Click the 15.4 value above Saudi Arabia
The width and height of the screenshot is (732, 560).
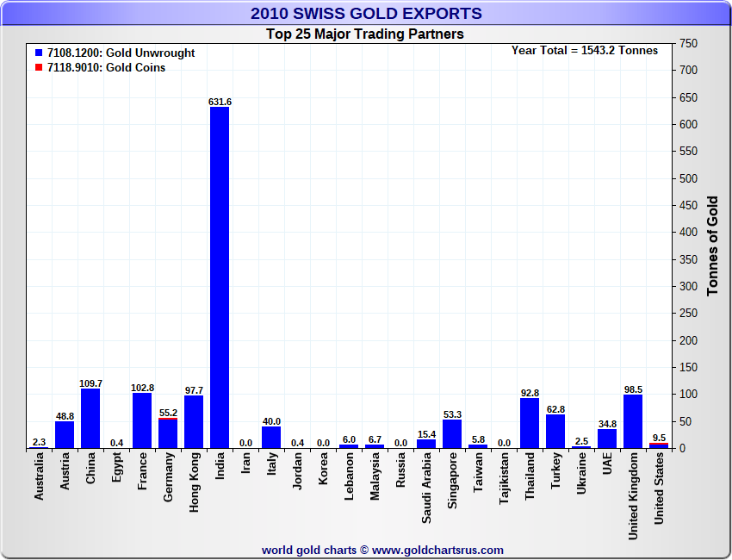point(426,434)
